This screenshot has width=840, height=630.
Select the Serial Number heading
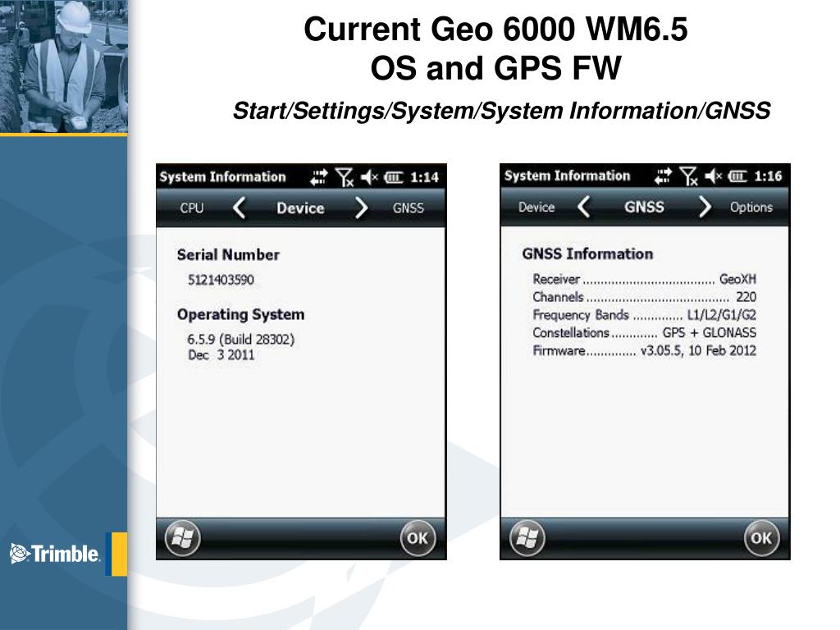pyautogui.click(x=228, y=254)
